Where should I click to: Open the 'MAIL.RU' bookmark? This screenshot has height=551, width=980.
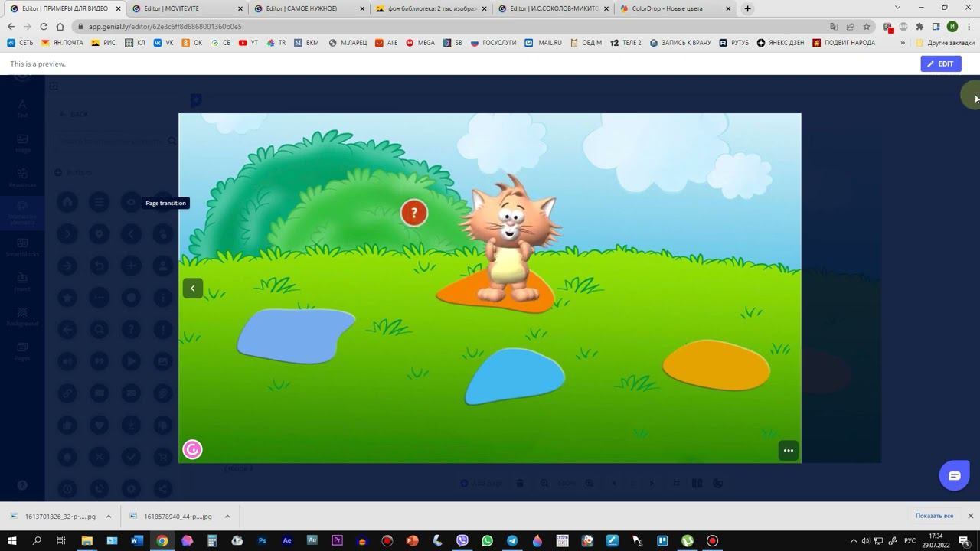[544, 43]
